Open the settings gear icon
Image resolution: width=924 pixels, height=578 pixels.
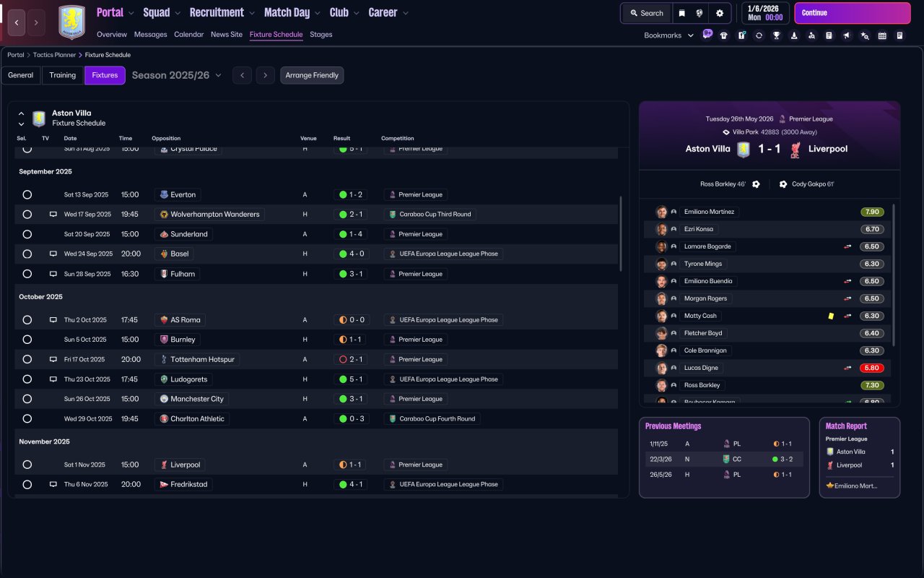(720, 13)
